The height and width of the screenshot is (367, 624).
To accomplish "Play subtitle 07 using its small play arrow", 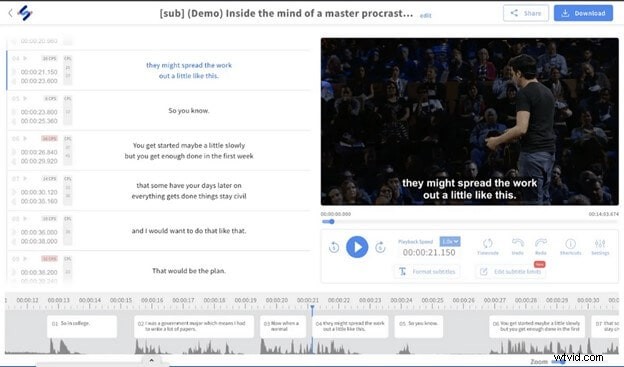I will [x=25, y=178].
